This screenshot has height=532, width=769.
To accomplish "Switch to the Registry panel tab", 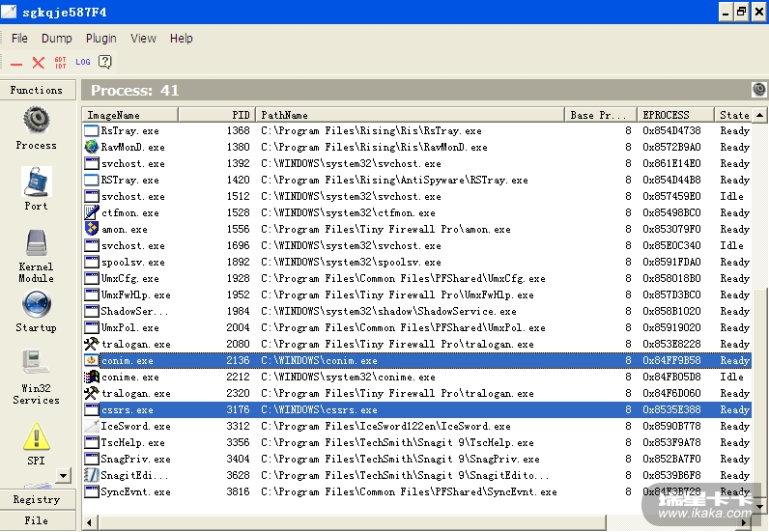I will pos(38,499).
